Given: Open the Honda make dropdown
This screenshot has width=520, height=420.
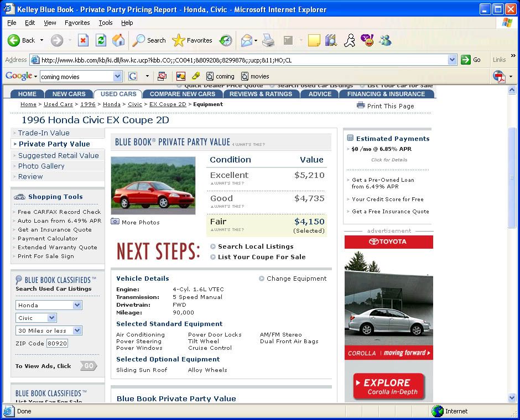Looking at the screenshot, I should (77, 305).
